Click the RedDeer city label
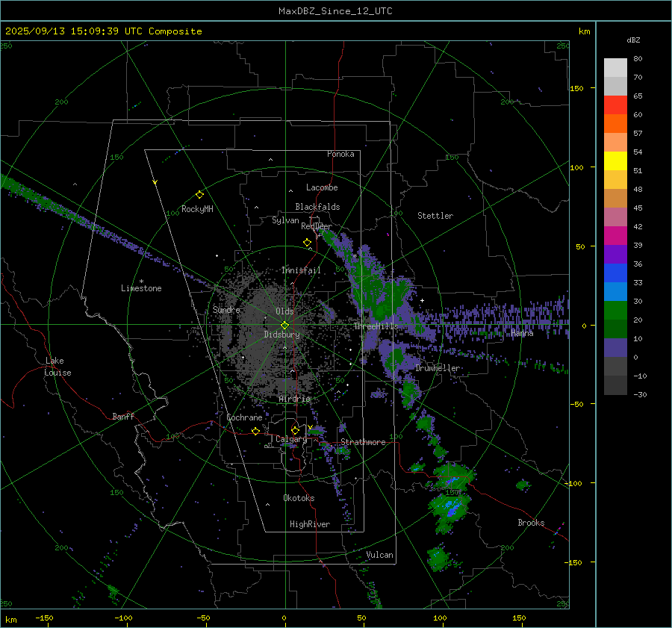 [317, 226]
